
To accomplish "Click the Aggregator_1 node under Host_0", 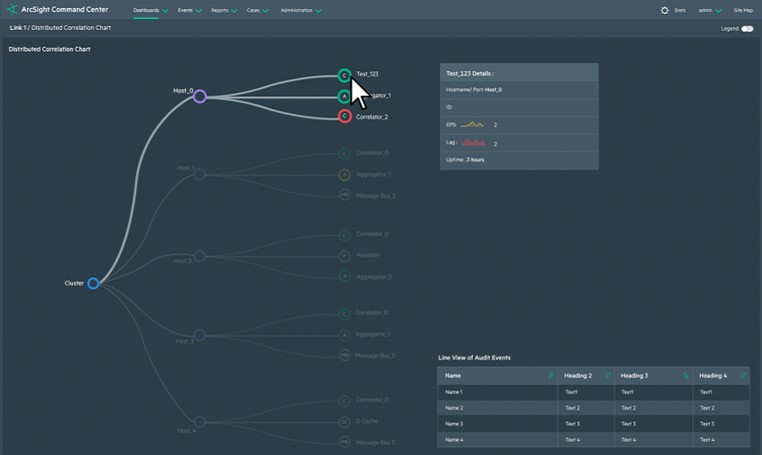I will tap(344, 96).
